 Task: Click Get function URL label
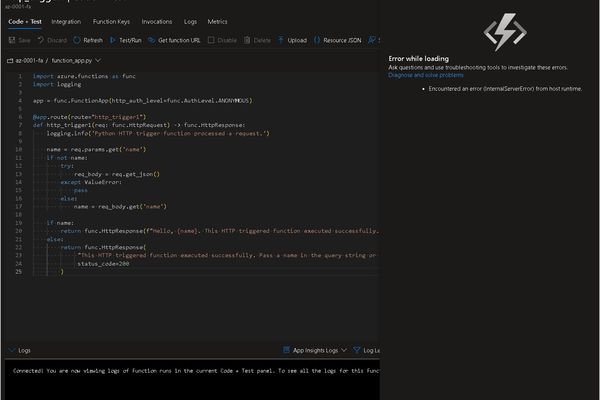[x=179, y=40]
